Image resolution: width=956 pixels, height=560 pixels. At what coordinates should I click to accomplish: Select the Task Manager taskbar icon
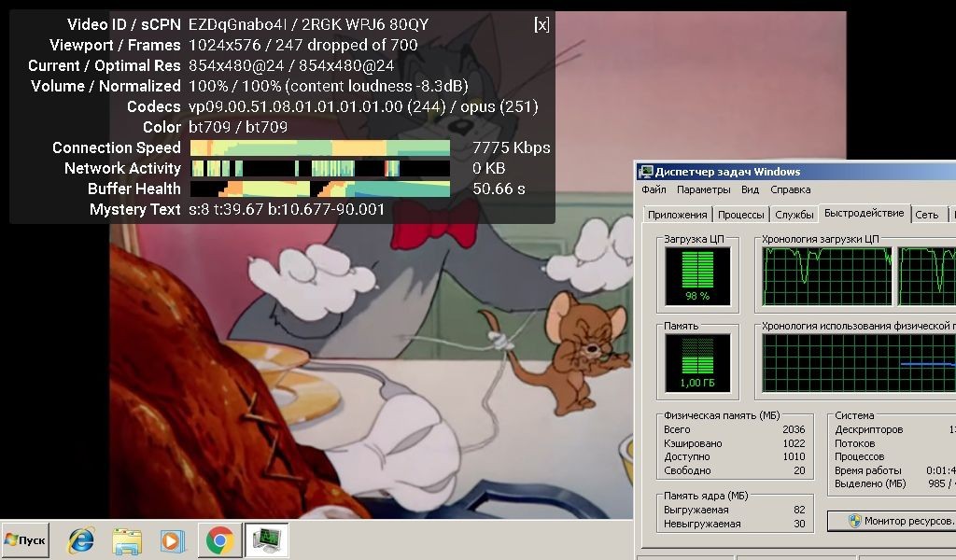click(266, 539)
